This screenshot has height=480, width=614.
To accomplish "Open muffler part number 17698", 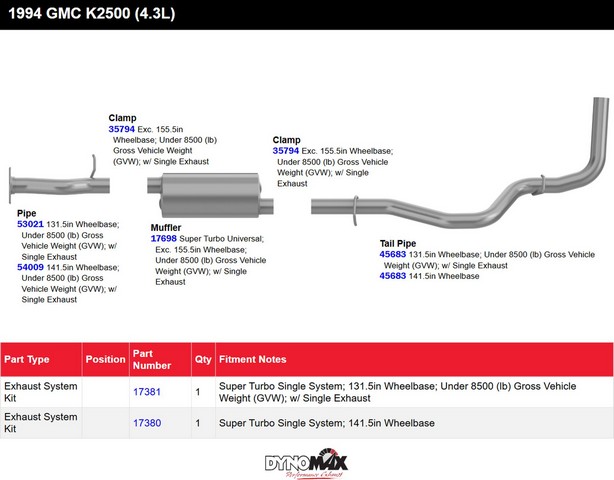I will (163, 239).
